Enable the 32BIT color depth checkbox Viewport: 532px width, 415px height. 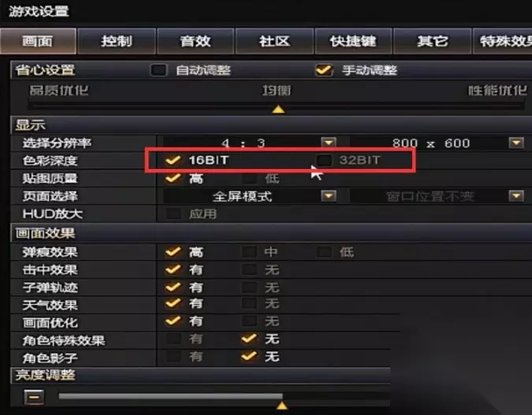click(x=324, y=160)
